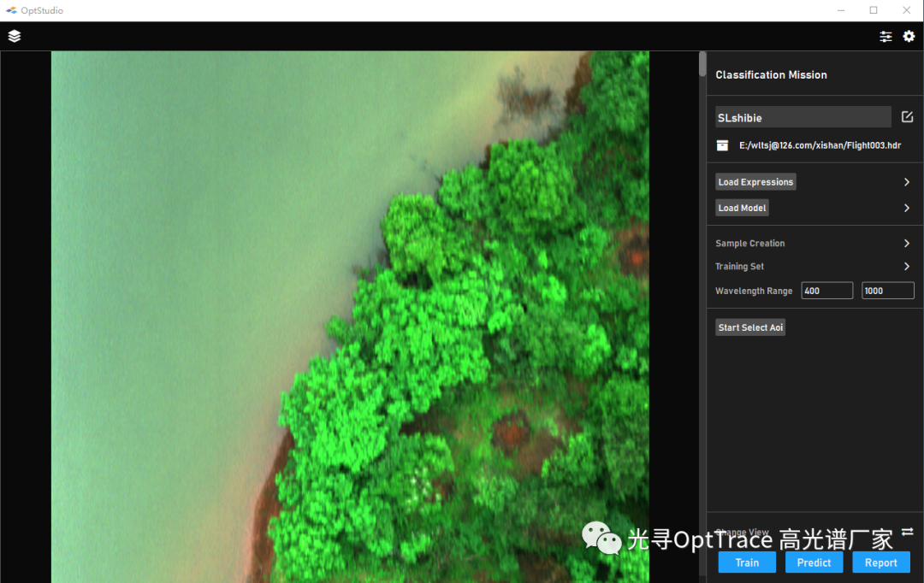Expand the Load Model chevron
This screenshot has width=924, height=583.
point(907,208)
